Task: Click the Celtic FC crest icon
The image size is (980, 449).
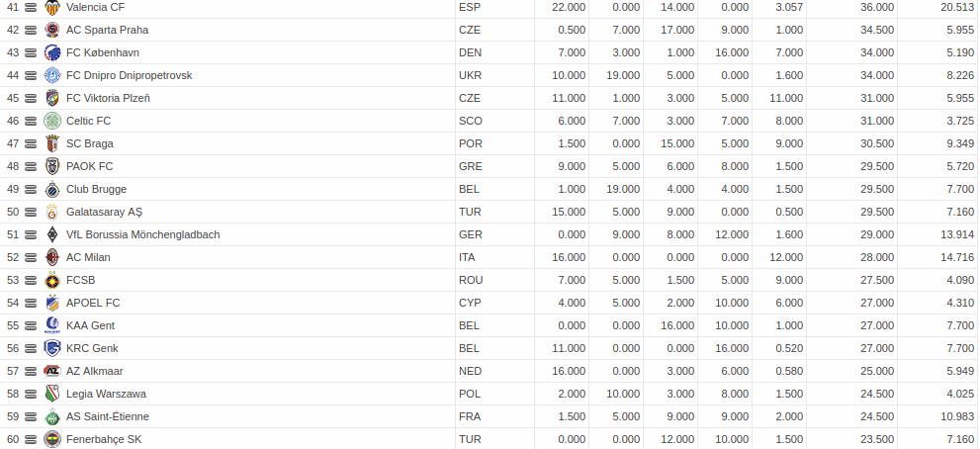Action: (x=52, y=121)
